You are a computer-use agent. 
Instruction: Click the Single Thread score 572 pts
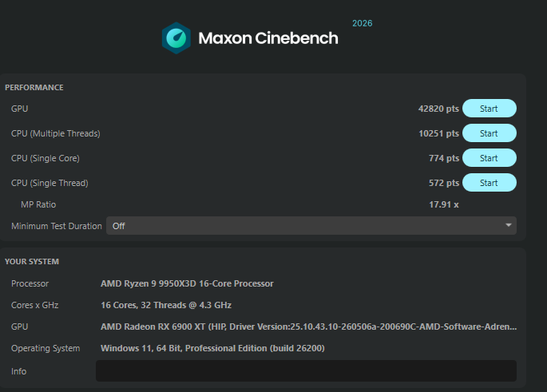(444, 183)
